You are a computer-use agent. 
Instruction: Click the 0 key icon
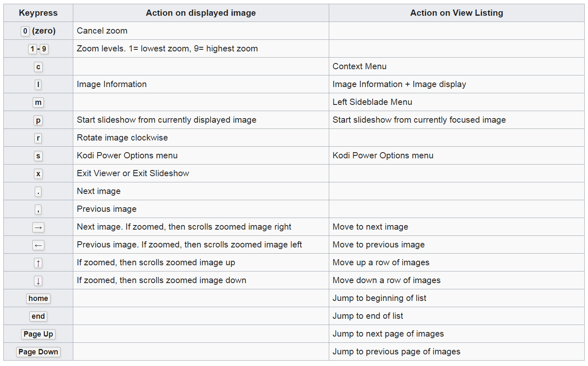tap(25, 31)
